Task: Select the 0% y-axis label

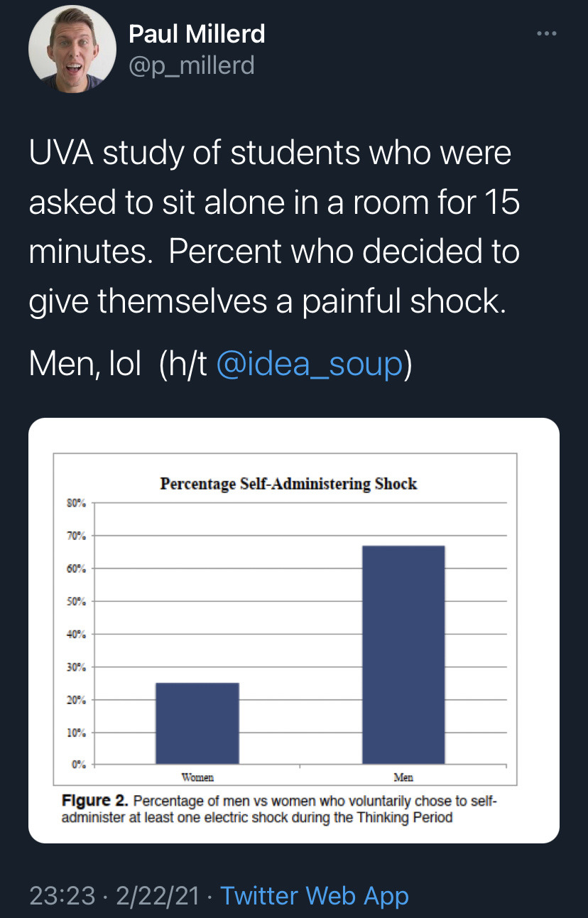Action: tap(79, 765)
